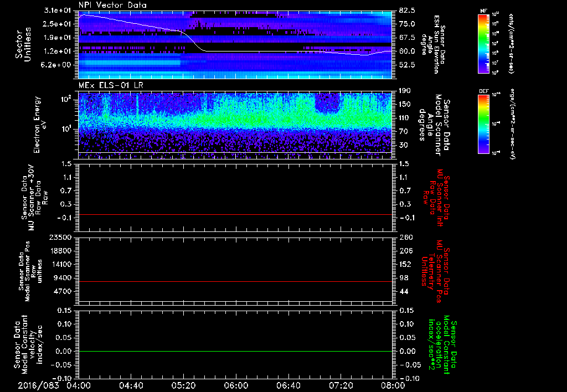Click the 152 telemetry tick value
Image resolution: width=567 pixels, height=392 pixels.
click(405, 264)
